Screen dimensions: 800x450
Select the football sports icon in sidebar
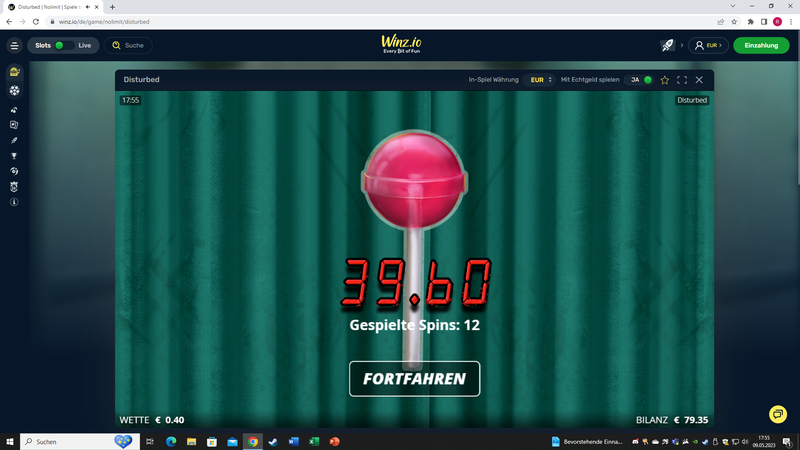point(14,90)
